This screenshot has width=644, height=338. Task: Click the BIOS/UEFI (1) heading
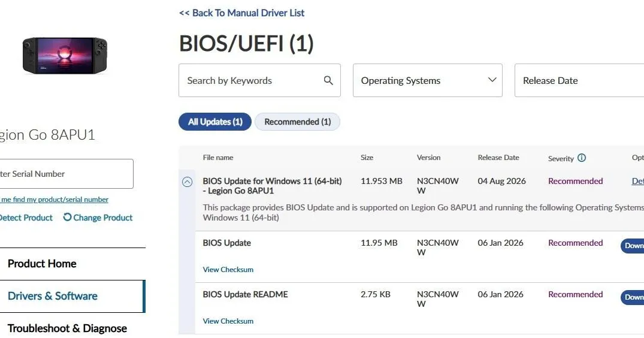(246, 43)
